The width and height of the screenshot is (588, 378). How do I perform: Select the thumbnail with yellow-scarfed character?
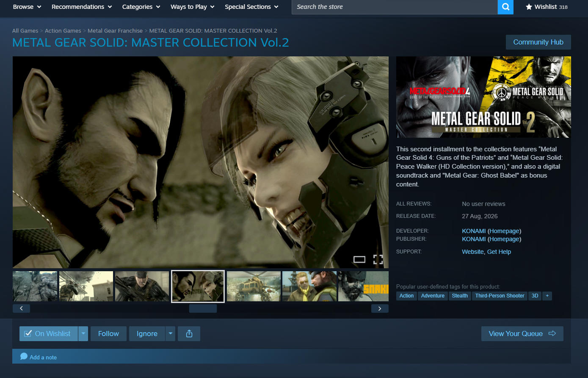tap(309, 286)
